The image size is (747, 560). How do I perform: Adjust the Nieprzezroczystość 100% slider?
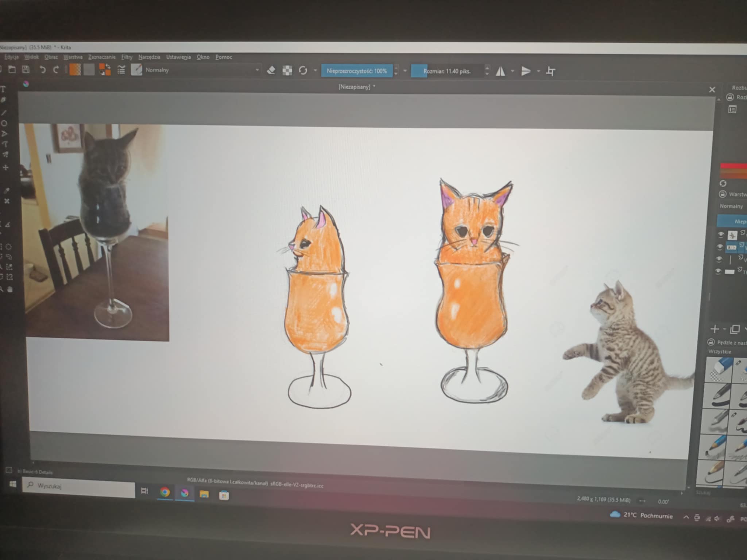357,71
